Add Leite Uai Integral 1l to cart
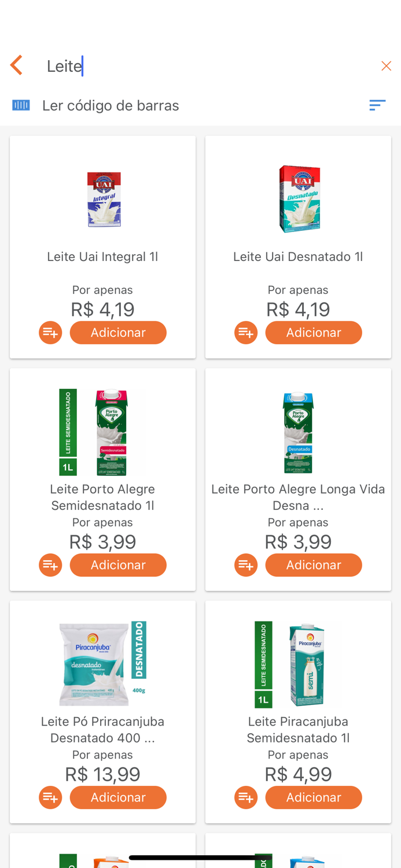The image size is (401, 868). tap(118, 332)
